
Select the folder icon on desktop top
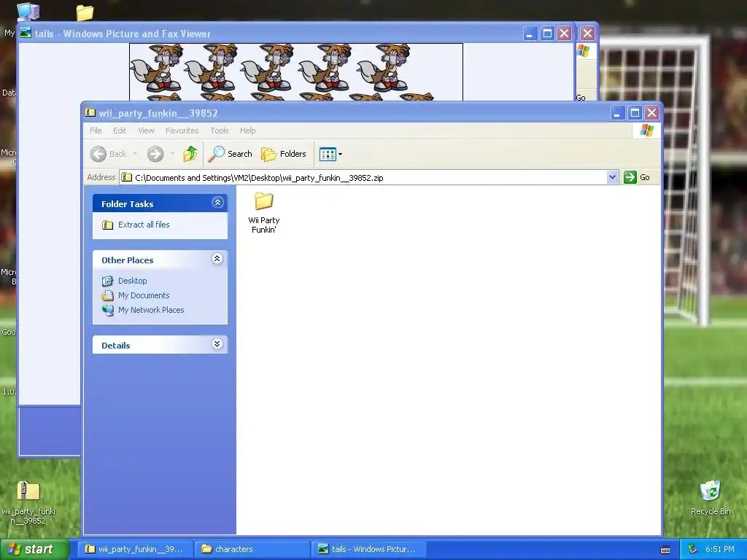tap(85, 12)
